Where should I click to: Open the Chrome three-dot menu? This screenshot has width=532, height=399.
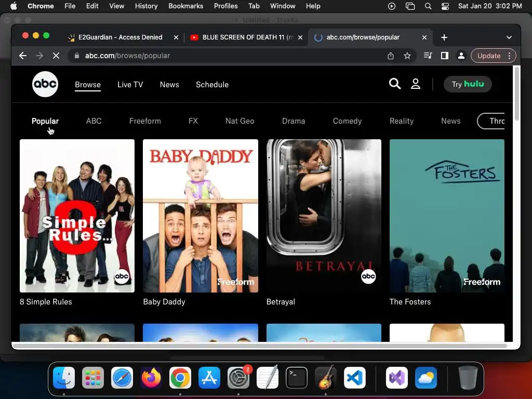click(x=509, y=56)
